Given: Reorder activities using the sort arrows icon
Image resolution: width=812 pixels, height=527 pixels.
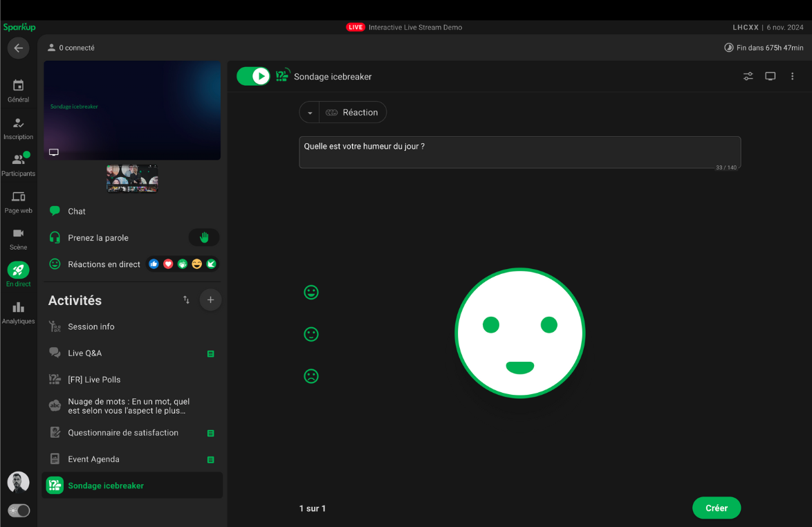Looking at the screenshot, I should 186,300.
